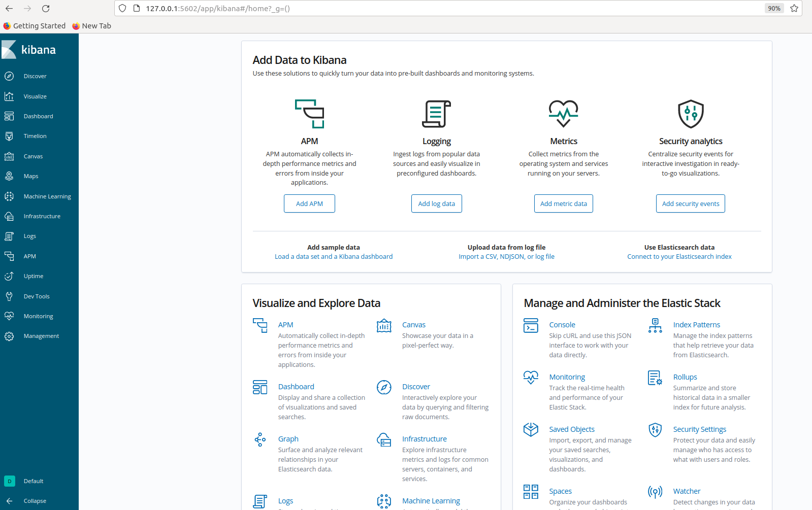
Task: Click the Infrastructure icon in sidebar
Action: click(9, 216)
